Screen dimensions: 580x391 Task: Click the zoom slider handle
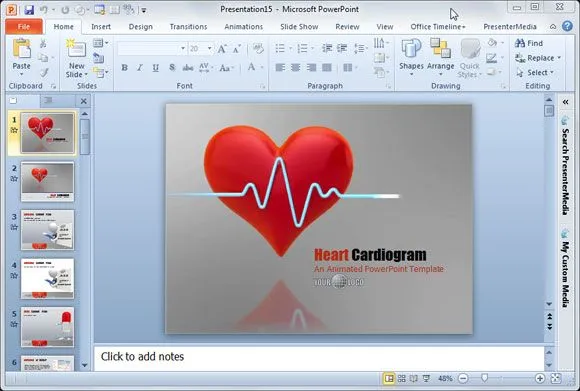(485, 378)
